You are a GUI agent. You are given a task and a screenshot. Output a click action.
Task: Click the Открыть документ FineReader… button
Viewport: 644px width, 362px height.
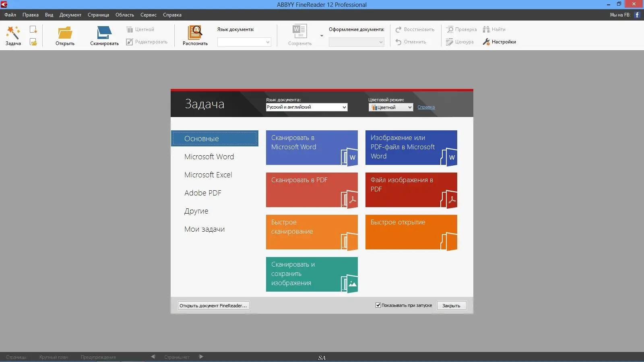pyautogui.click(x=213, y=306)
